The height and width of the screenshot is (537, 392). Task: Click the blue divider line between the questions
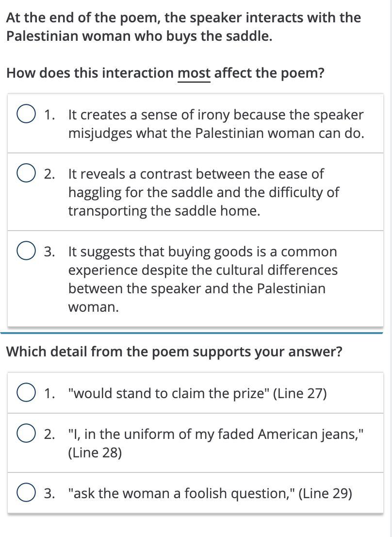coord(194,333)
